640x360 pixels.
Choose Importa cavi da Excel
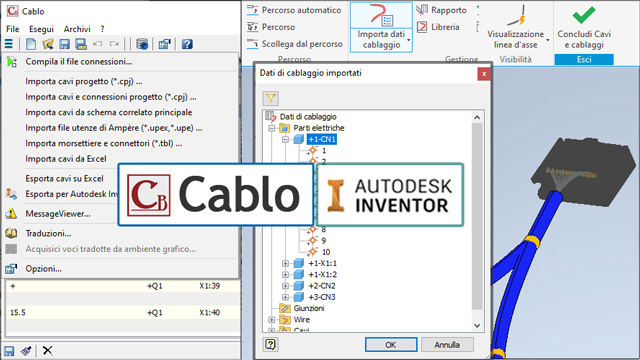pyautogui.click(x=66, y=159)
